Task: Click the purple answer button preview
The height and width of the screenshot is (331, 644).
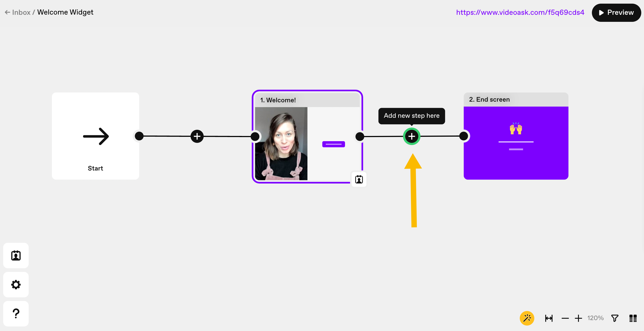Action: point(334,144)
